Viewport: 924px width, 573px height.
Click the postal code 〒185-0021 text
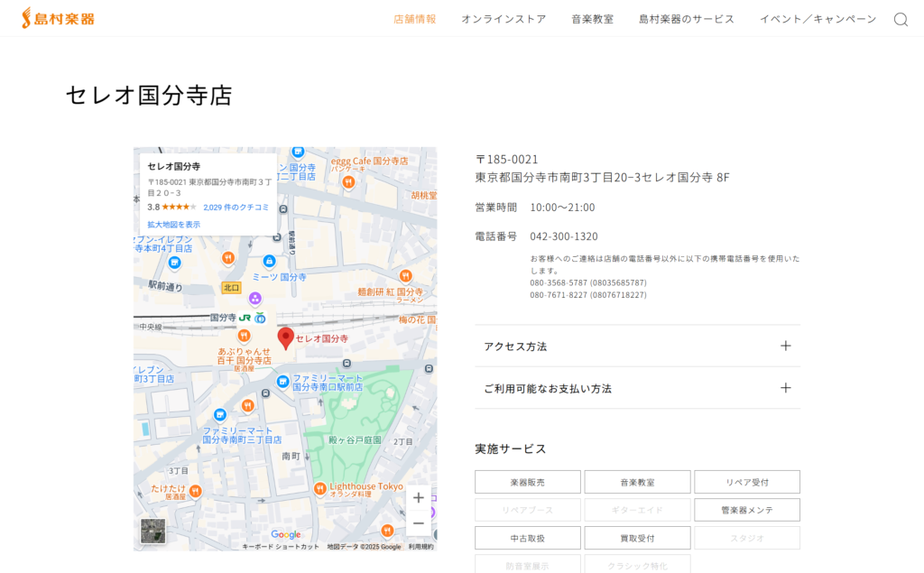[x=507, y=159]
